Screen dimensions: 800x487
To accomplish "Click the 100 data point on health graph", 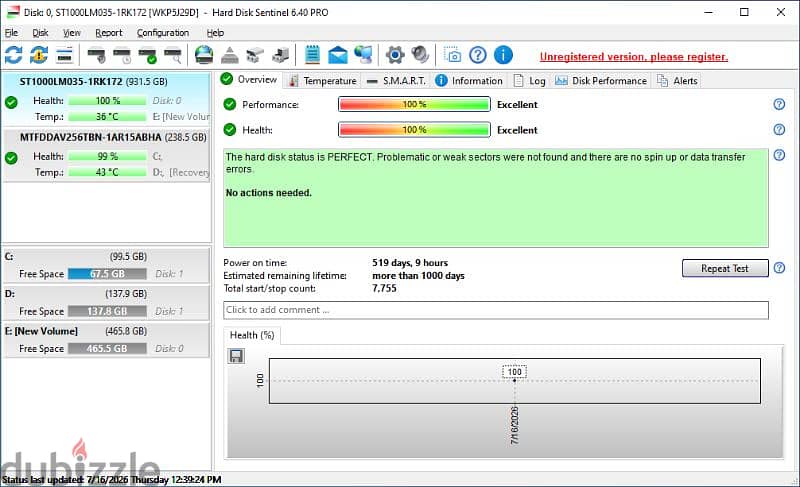I will tap(514, 379).
